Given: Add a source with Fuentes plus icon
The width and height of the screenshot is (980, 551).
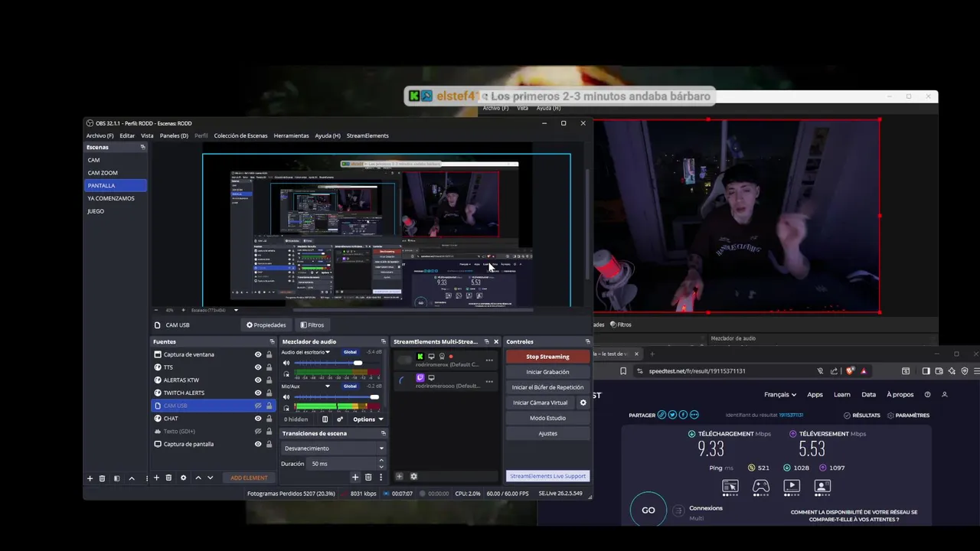Looking at the screenshot, I should pos(156,478).
